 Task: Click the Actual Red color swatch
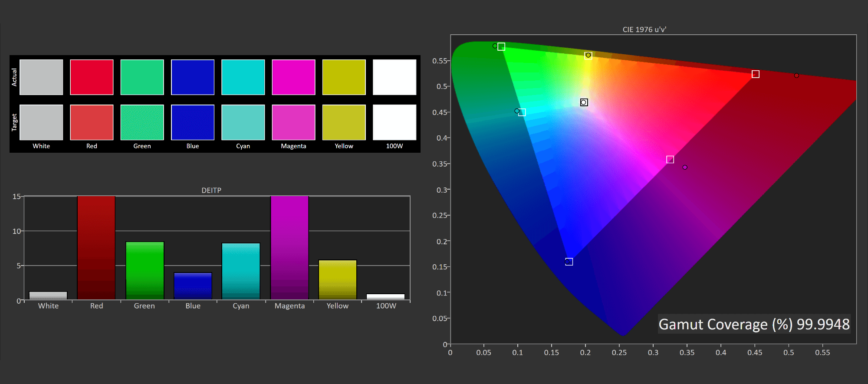coord(92,77)
